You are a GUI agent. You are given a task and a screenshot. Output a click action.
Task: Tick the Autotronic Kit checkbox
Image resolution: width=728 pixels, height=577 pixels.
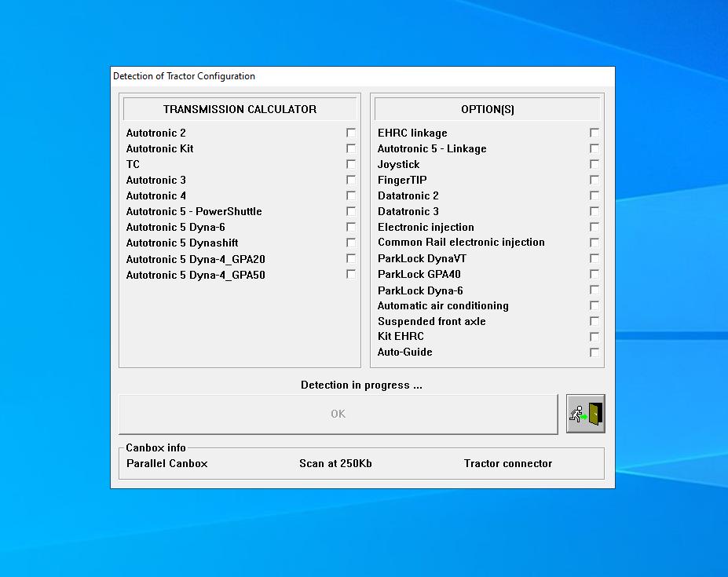click(x=351, y=148)
